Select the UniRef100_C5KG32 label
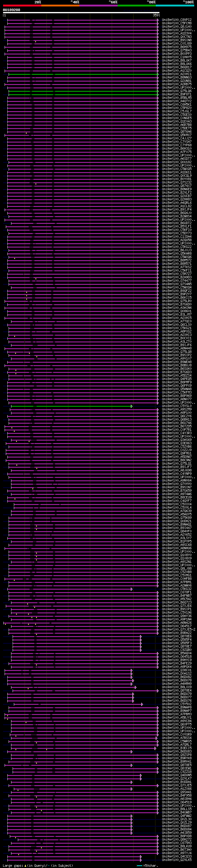The width and height of the screenshot is (197, 868). coord(177,589)
